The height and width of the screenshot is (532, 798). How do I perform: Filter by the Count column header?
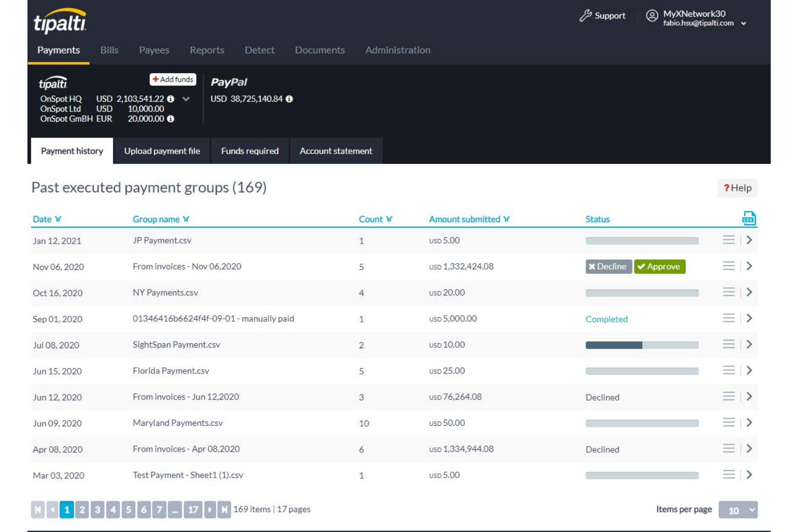click(x=375, y=219)
